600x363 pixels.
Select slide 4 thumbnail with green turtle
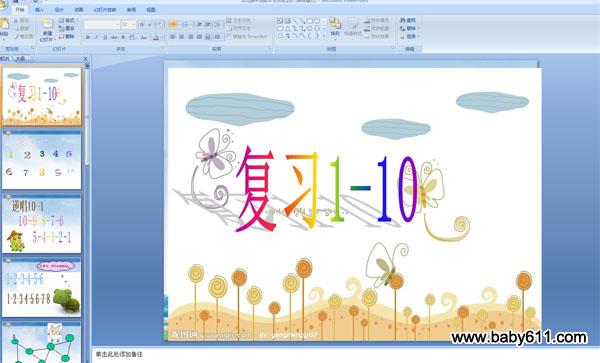pyautogui.click(x=42, y=288)
